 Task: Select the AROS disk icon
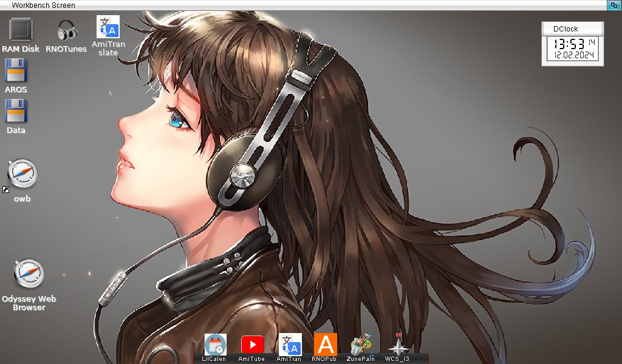(x=16, y=70)
